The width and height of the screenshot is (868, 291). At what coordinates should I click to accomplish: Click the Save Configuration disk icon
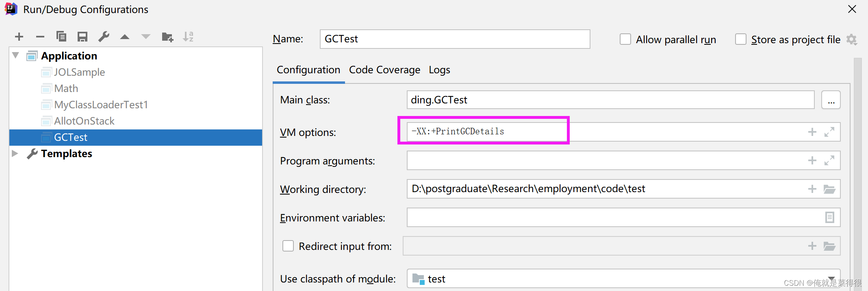pos(82,37)
